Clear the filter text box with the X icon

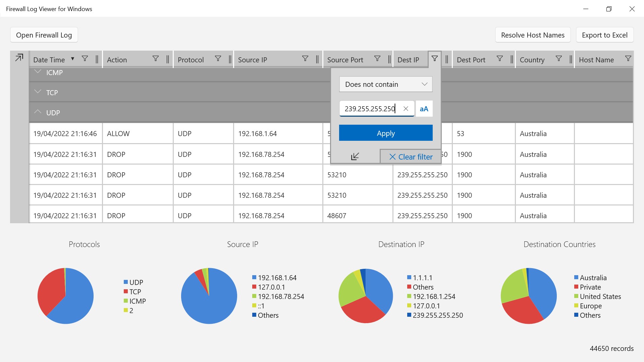point(406,109)
